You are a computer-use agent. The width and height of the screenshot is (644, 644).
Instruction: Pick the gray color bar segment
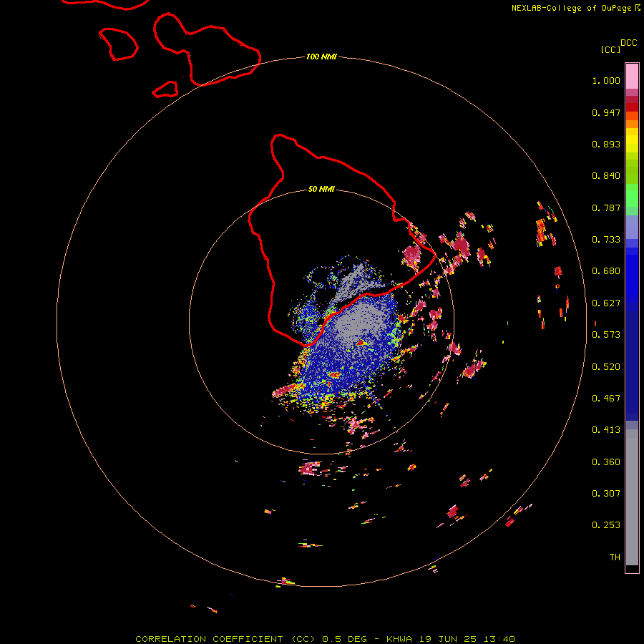632,497
